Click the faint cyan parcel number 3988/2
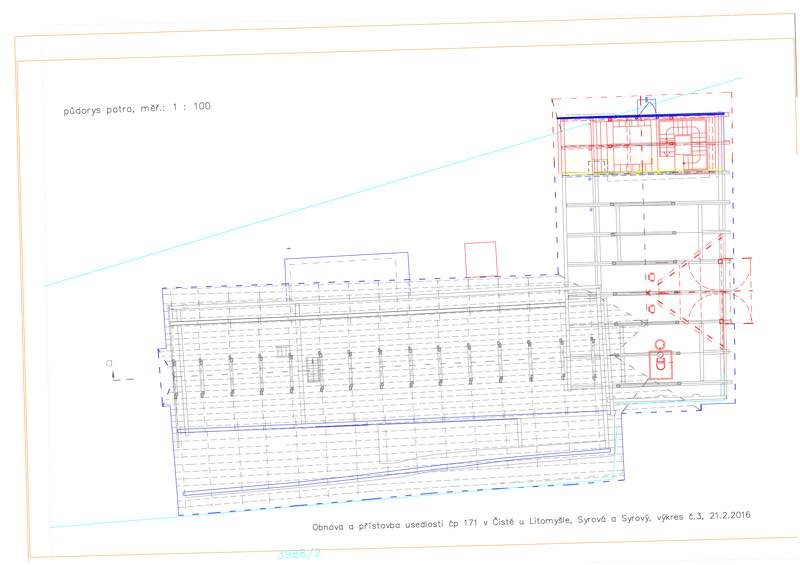This screenshot has width=800, height=565. (300, 554)
